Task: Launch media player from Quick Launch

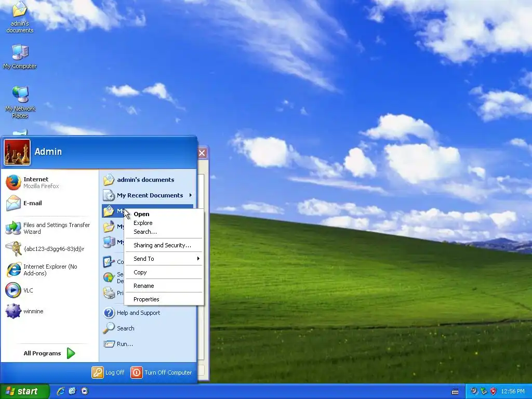Action: point(85,391)
